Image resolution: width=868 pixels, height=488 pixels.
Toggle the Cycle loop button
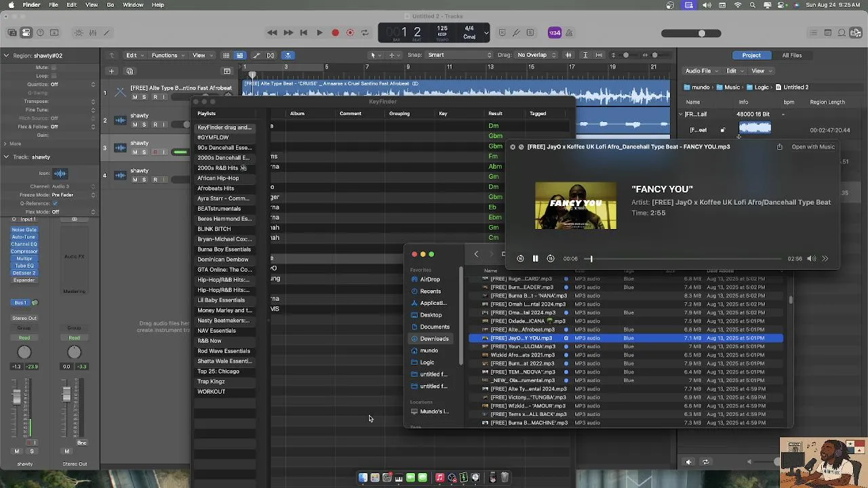(365, 33)
